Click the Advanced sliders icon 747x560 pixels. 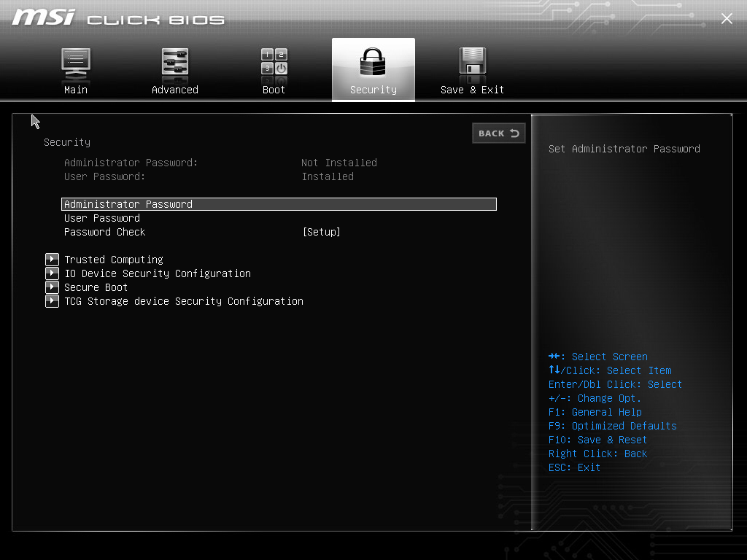coord(175,63)
